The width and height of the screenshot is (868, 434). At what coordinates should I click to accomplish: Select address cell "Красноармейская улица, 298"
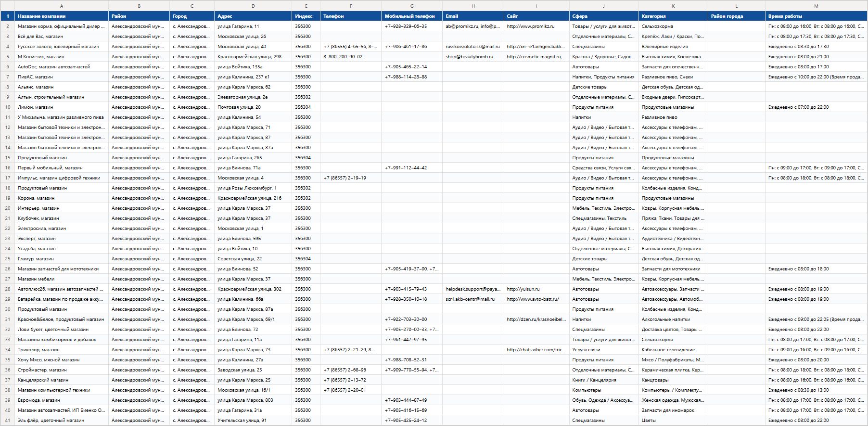coord(253,57)
